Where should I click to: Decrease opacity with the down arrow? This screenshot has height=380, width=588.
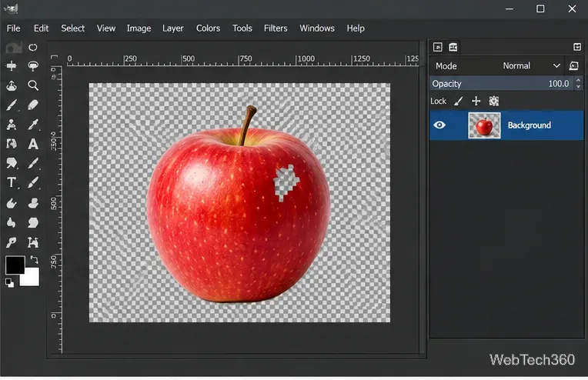[578, 87]
